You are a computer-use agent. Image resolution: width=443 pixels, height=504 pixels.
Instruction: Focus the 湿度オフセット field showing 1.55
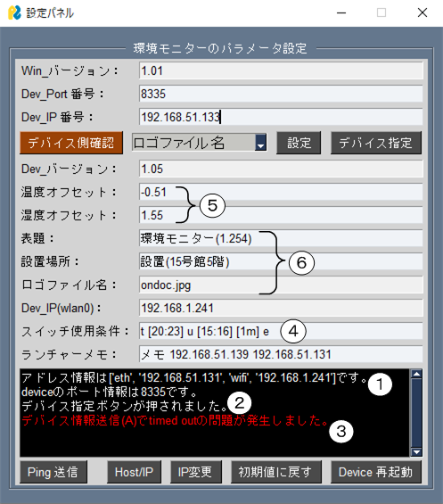281,215
